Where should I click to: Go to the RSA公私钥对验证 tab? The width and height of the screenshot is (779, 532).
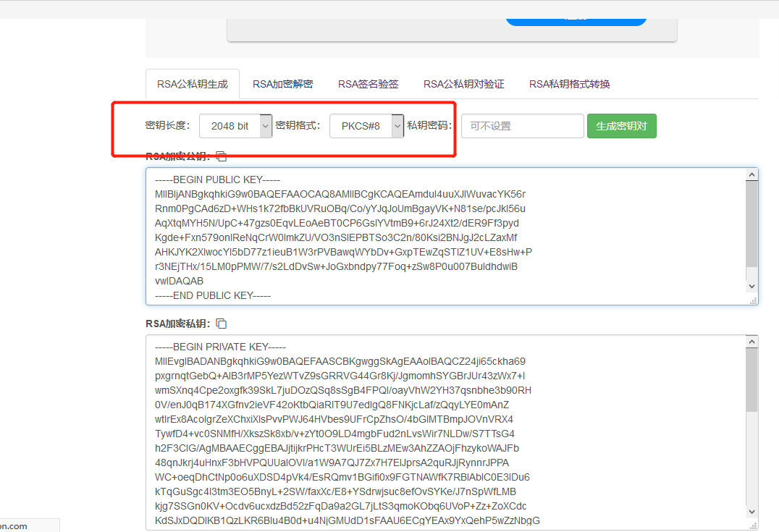pyautogui.click(x=463, y=84)
